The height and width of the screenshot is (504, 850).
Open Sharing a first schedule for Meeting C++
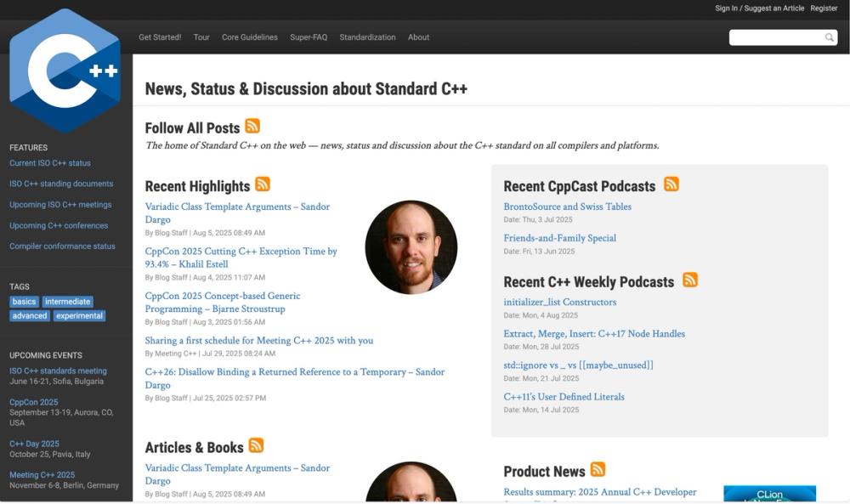pyautogui.click(x=259, y=340)
